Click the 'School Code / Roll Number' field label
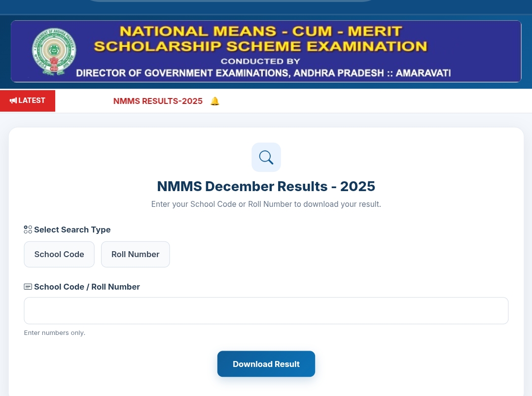The image size is (532, 396). pos(87,287)
